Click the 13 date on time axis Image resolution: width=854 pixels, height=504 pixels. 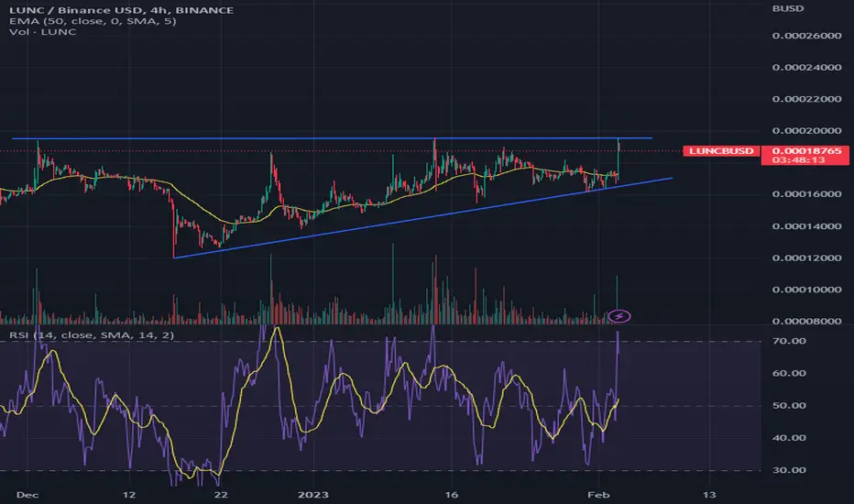pyautogui.click(x=708, y=495)
